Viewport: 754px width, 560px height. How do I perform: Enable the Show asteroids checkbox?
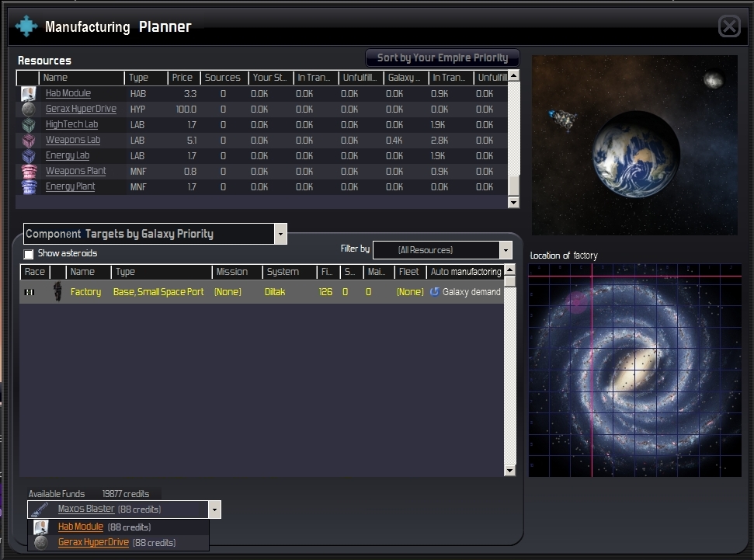point(29,254)
